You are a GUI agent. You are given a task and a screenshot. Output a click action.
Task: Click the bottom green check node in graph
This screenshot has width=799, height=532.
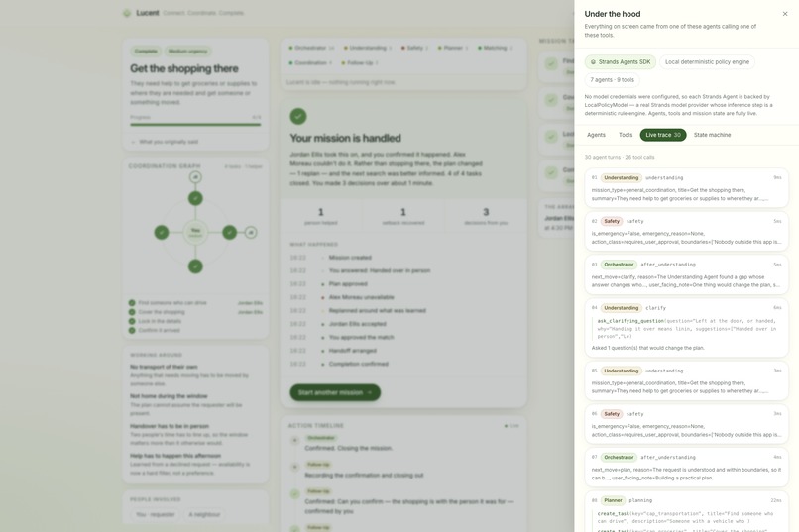[195, 266]
